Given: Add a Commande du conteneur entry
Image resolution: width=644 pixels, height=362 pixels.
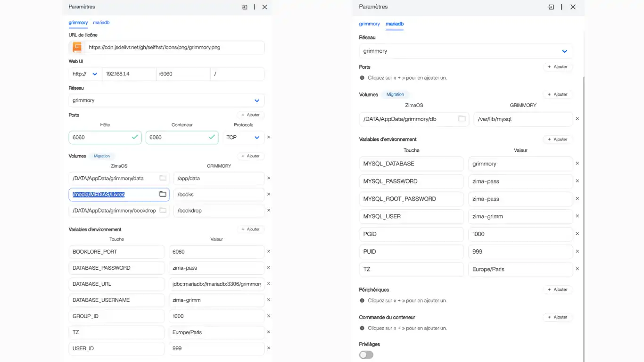Looking at the screenshot, I should pyautogui.click(x=558, y=317).
